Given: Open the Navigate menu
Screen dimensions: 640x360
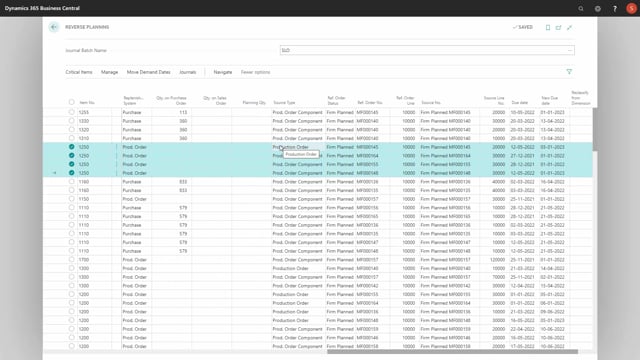Looking at the screenshot, I should (x=223, y=72).
